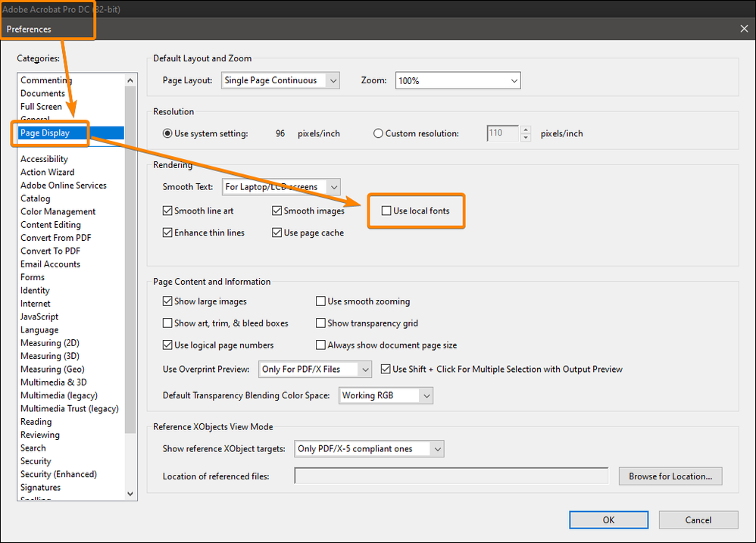
Task: Select Measuring (Geo) category
Action: point(52,369)
